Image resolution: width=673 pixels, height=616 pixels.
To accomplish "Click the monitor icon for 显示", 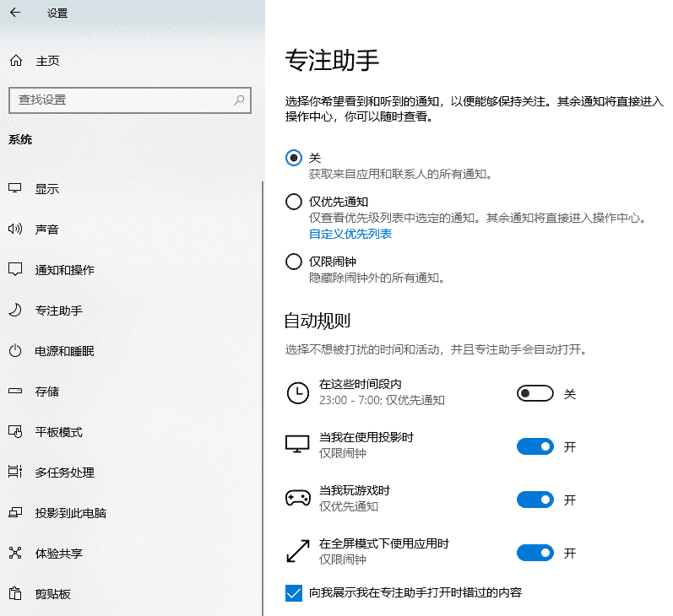I will (x=15, y=189).
